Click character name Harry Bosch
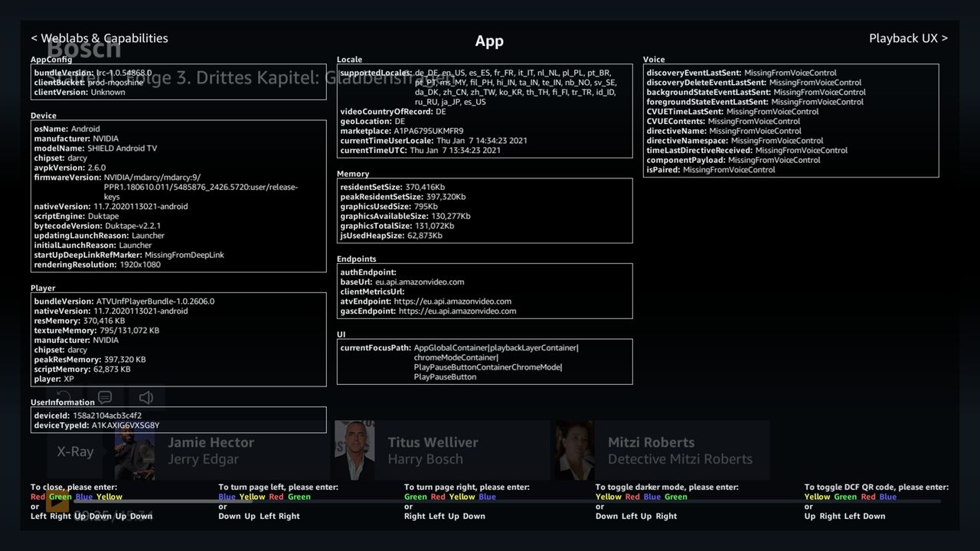 (425, 459)
